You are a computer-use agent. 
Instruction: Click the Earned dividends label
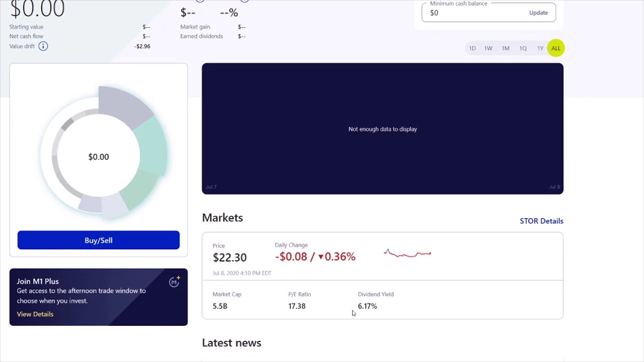(x=201, y=36)
